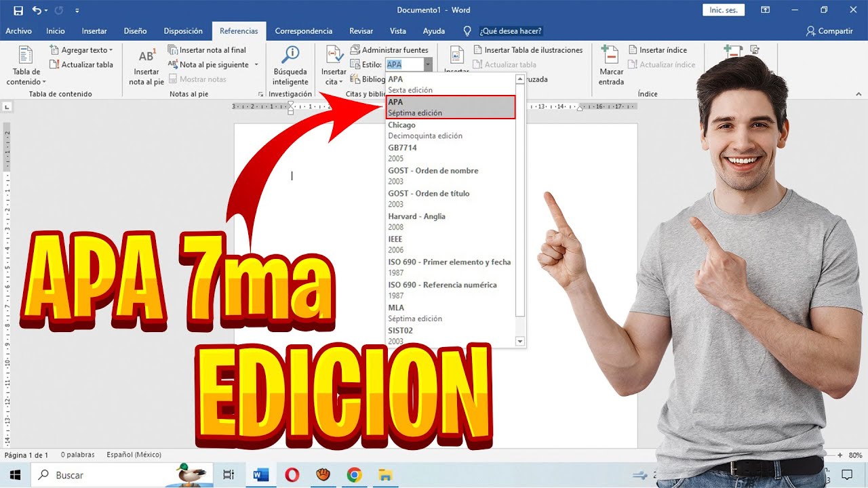This screenshot has height=488, width=868.
Task: Open the Diseño tab
Action: coord(135,31)
